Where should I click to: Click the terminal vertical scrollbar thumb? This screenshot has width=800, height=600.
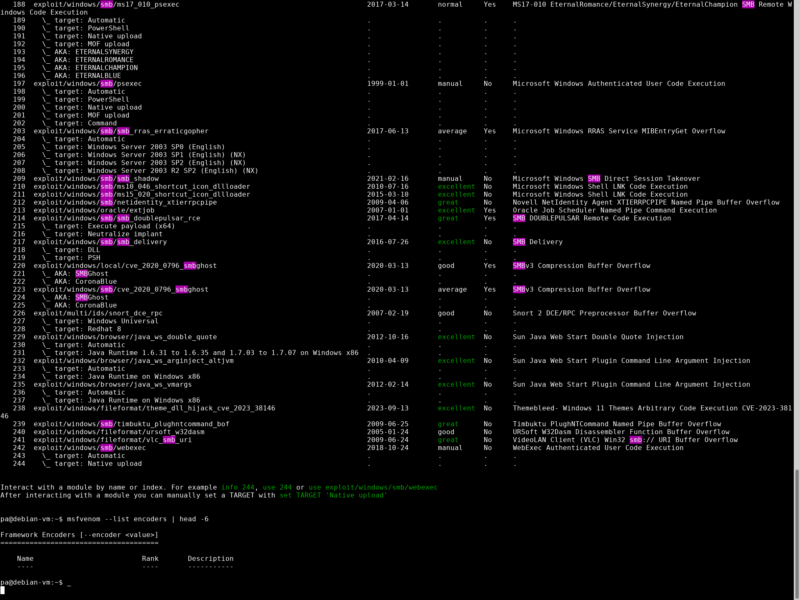[x=797, y=533]
